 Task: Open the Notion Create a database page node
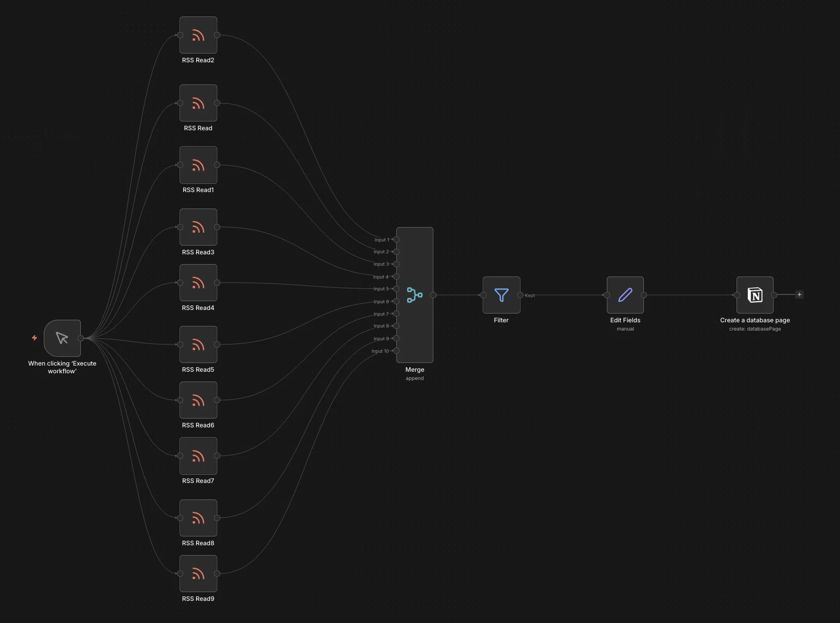(x=755, y=295)
